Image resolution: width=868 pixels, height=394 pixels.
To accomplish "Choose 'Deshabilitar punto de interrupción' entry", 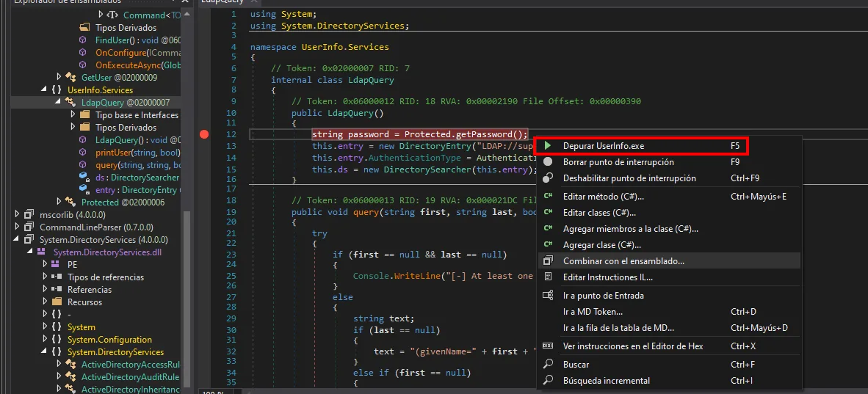I will click(x=669, y=178).
